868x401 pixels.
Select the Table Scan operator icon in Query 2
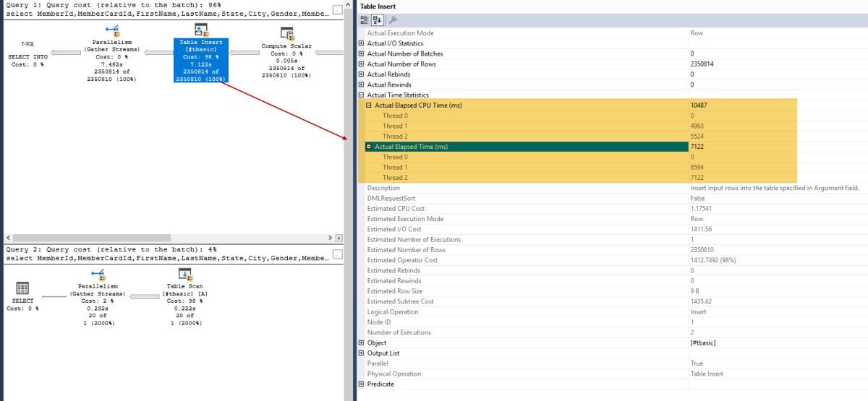185,274
